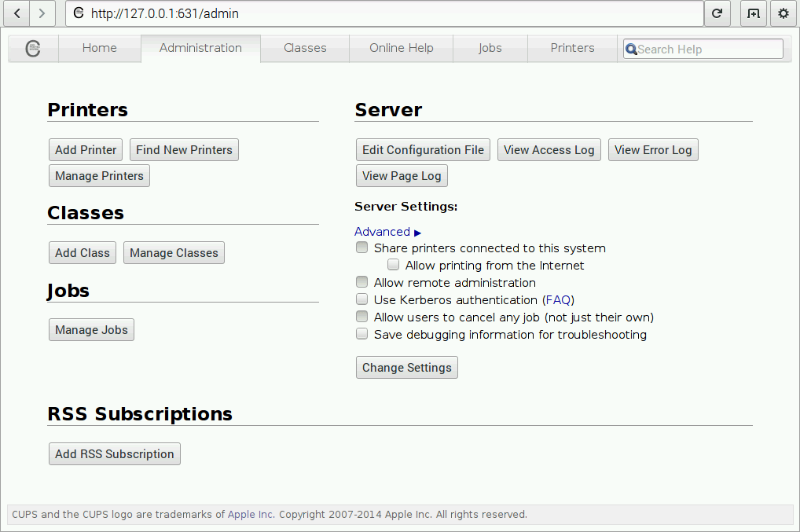Click the Add Printer button

[86, 150]
